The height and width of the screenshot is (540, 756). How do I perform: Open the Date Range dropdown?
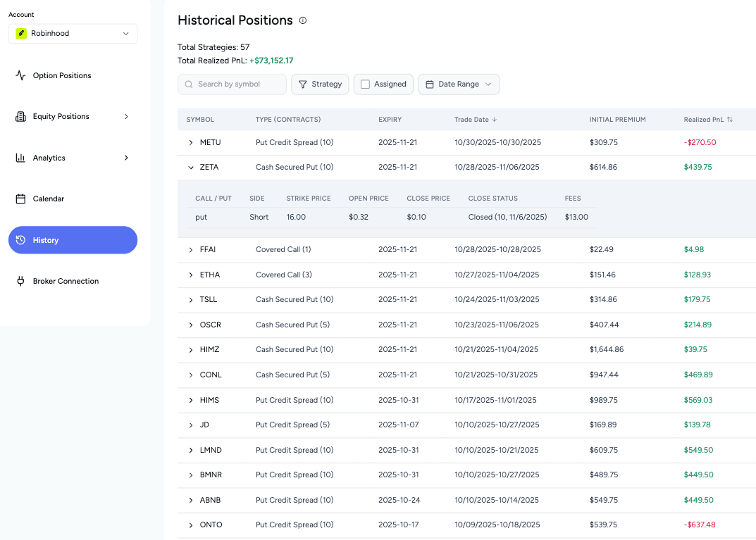(x=459, y=84)
